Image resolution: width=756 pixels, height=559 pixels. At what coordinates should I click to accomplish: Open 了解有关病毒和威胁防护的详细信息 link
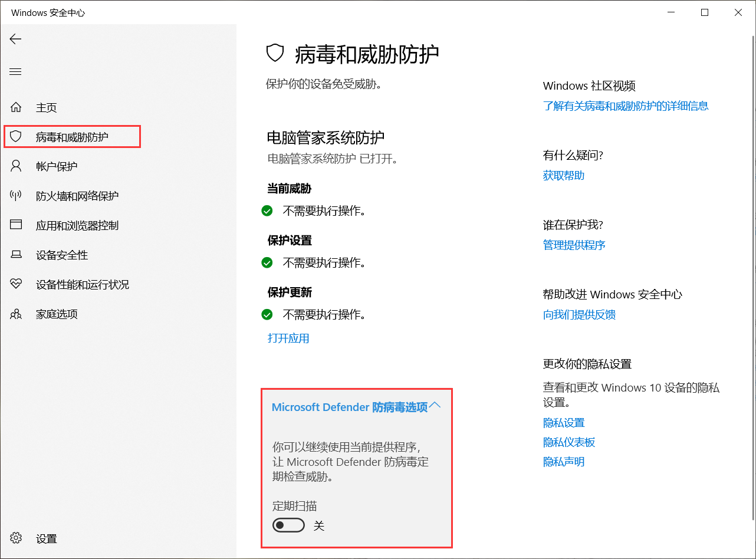click(626, 106)
